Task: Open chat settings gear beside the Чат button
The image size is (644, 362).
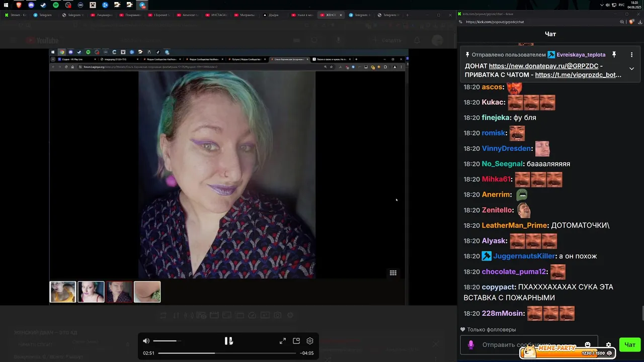Action: point(608,345)
